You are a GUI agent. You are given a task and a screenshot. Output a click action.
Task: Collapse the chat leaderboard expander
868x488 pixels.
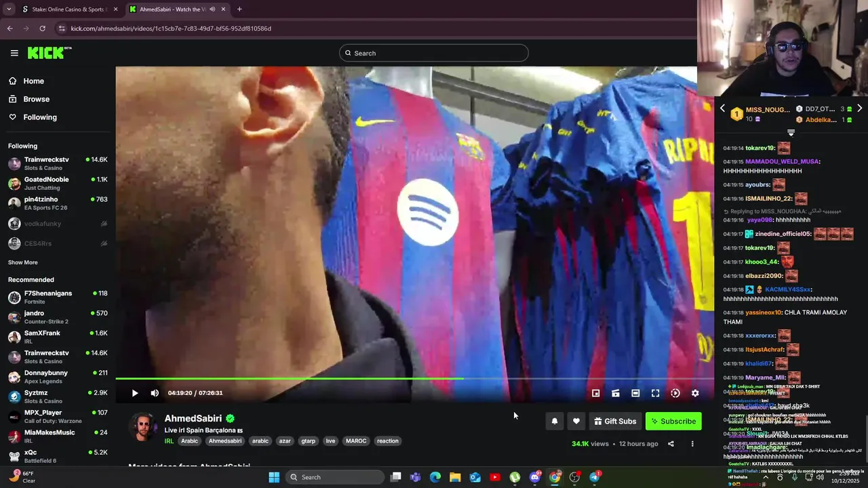pyautogui.click(x=791, y=133)
